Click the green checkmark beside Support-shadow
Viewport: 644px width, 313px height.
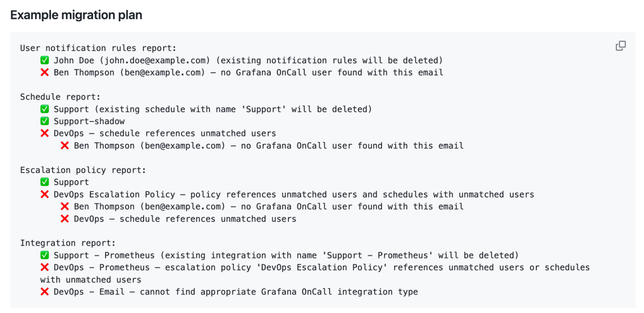pos(44,121)
